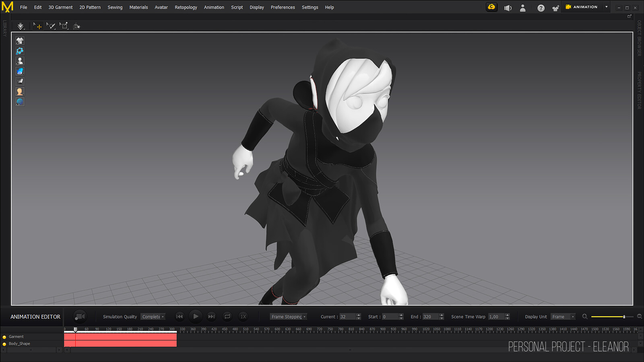Screen dimensions: 644x362
Task: Click the timeline zoom slider handle
Action: [x=624, y=317]
